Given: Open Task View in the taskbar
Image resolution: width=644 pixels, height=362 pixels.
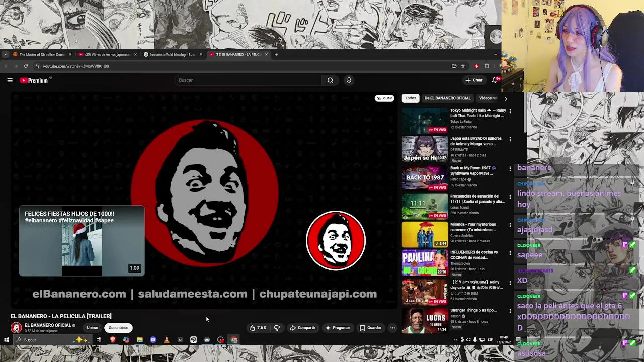Looking at the screenshot, I should click(99, 340).
